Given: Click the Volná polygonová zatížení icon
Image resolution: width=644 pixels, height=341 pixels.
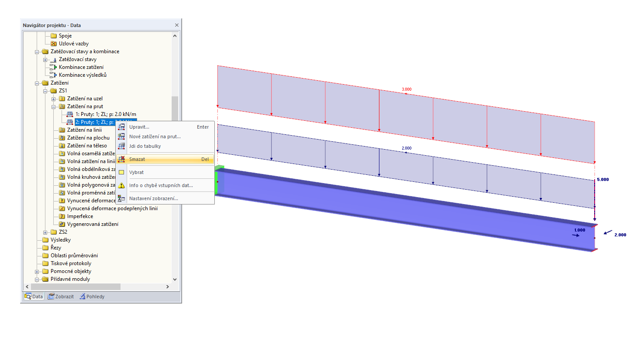Looking at the screenshot, I should pyautogui.click(x=62, y=185).
